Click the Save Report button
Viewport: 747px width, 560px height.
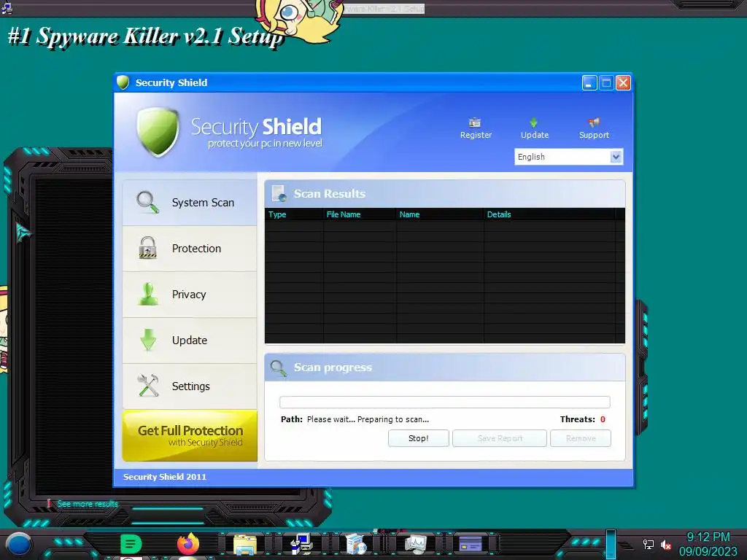coord(499,438)
